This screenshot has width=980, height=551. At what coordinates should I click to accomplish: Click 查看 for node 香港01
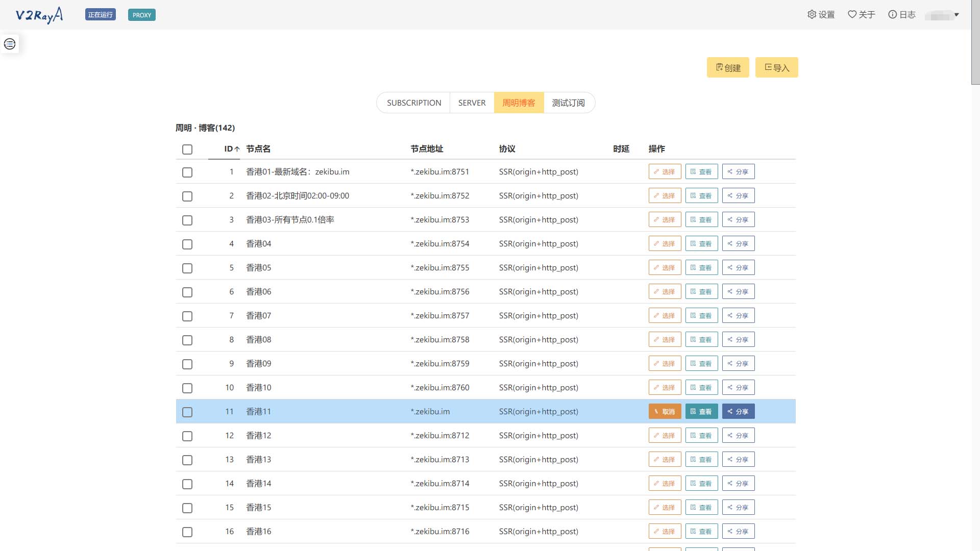pos(701,171)
